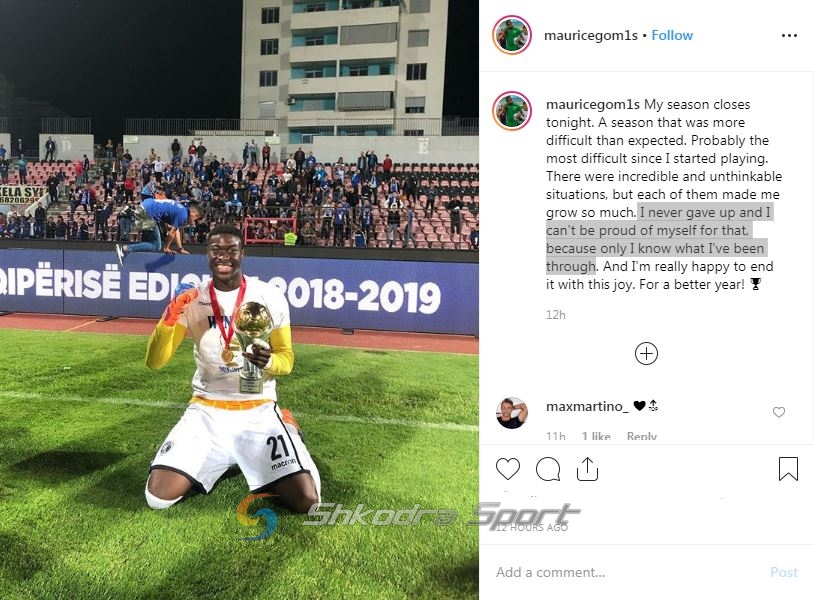814x600 pixels.
Task: Load more comments with plus circle
Action: point(646,353)
